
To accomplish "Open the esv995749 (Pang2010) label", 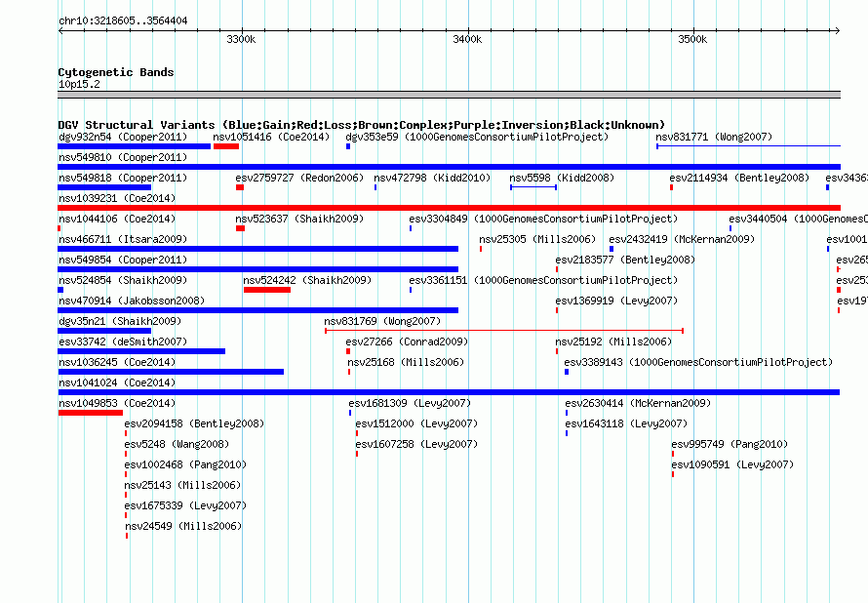I will tap(730, 444).
